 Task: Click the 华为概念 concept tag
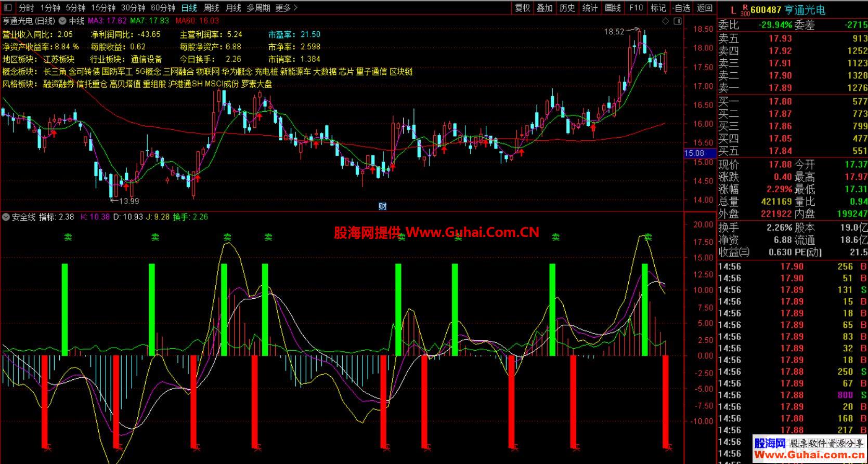tap(237, 72)
